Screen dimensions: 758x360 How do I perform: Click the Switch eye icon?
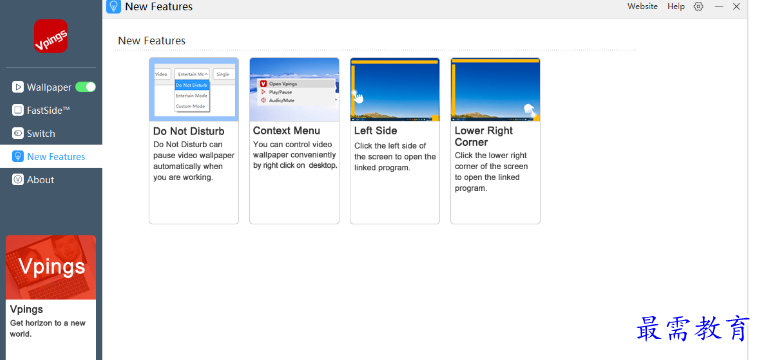pyautogui.click(x=18, y=133)
